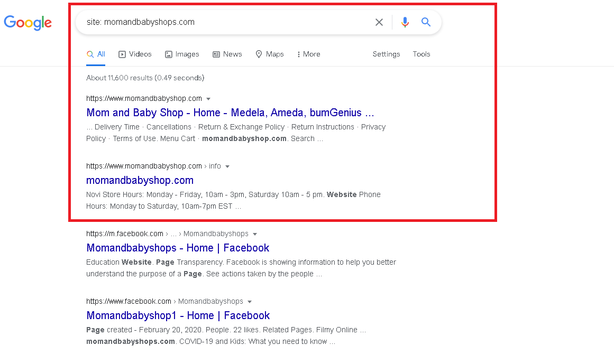Click the https://www.momandbabyshop.com › info URL text
Image resolution: width=614 pixels, height=364 pixels.
point(153,166)
